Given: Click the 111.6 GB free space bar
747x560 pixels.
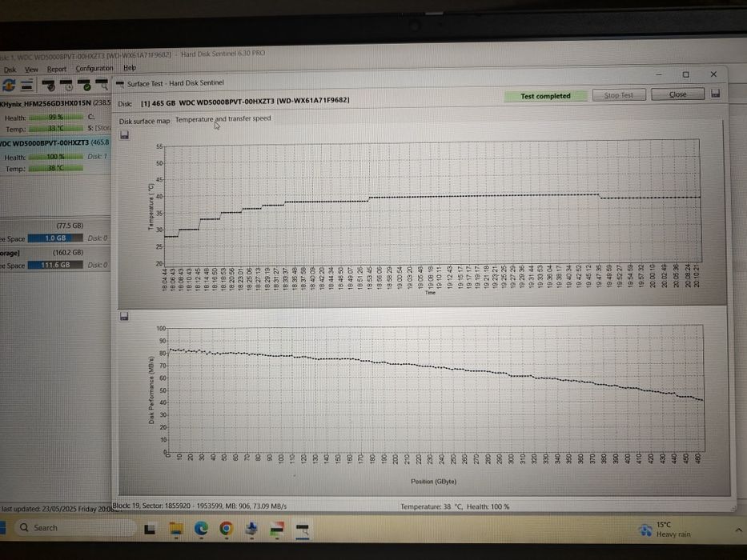Looking at the screenshot, I should pos(55,265).
